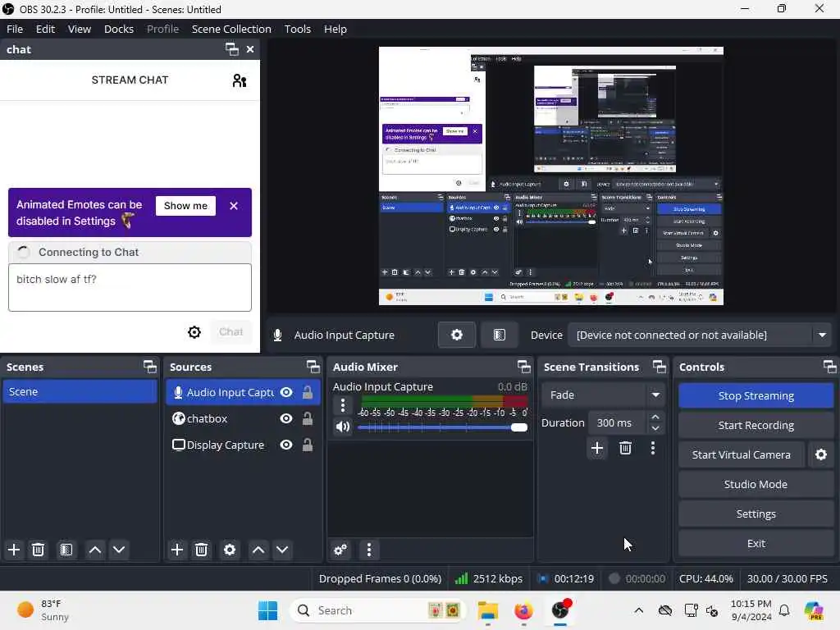Open virtual camera settings gear
This screenshot has width=840, height=630.
(x=820, y=454)
